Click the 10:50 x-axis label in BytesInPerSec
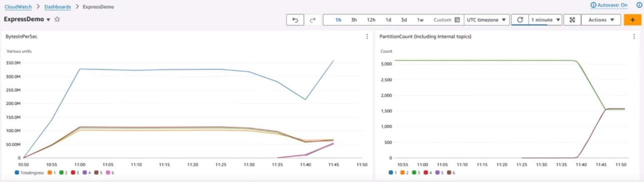Image resolution: width=644 pixels, height=182 pixels. (x=23, y=164)
